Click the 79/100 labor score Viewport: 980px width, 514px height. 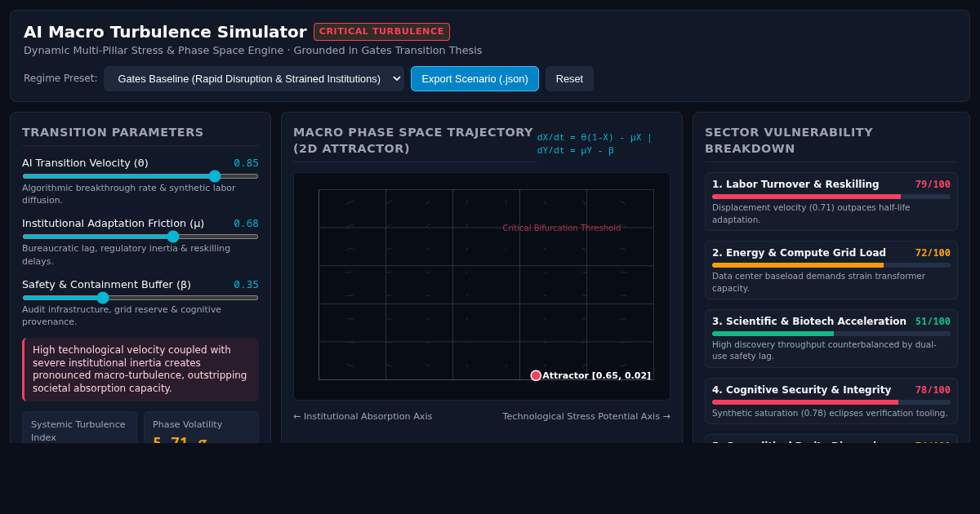[x=933, y=184]
